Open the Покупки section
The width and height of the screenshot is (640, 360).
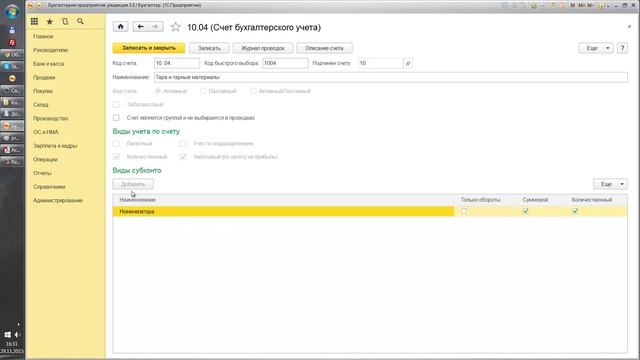[43, 91]
